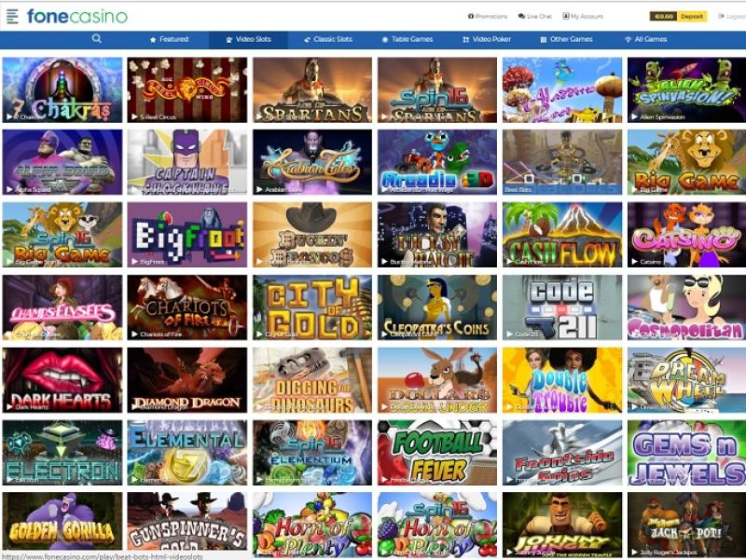Click the search magnifier icon
746x560 pixels.
(97, 38)
